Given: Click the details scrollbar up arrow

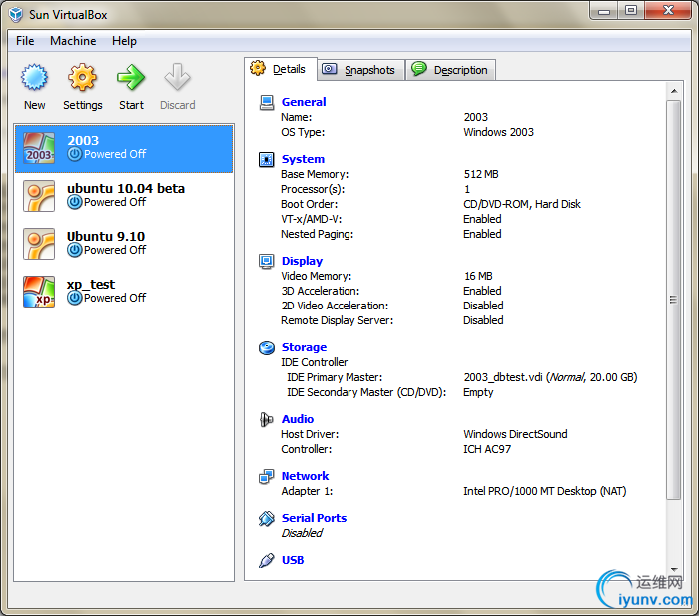Looking at the screenshot, I should [x=674, y=91].
